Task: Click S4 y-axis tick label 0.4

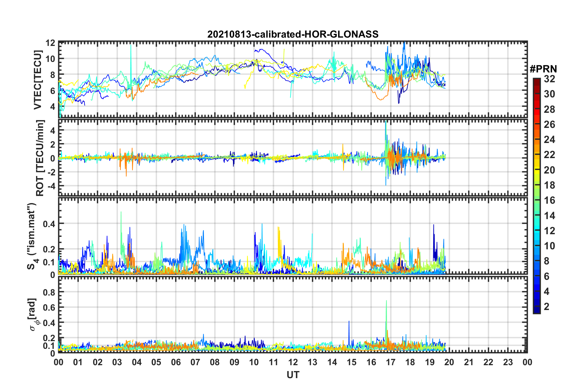Action: click(x=49, y=224)
